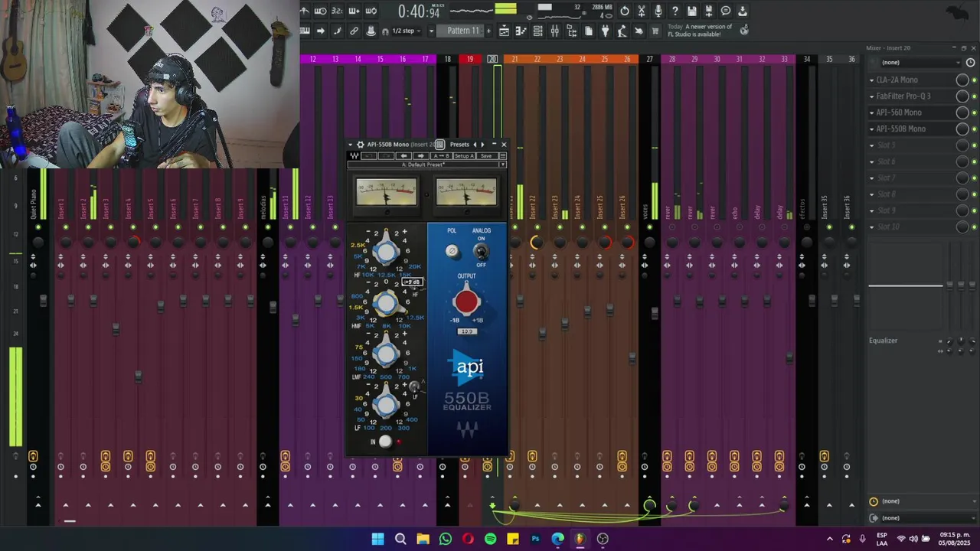This screenshot has height=551, width=980.
Task: Open the help question mark icon
Action: tap(675, 11)
